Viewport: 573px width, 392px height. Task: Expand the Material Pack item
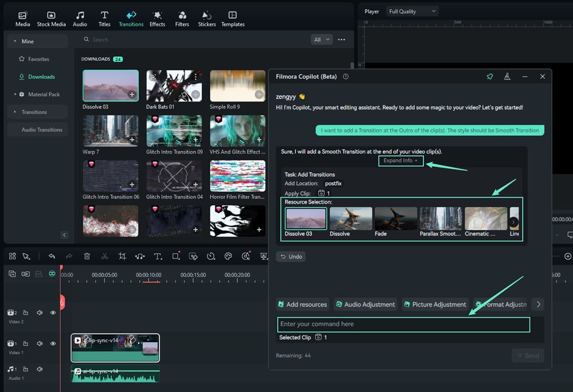(15, 94)
